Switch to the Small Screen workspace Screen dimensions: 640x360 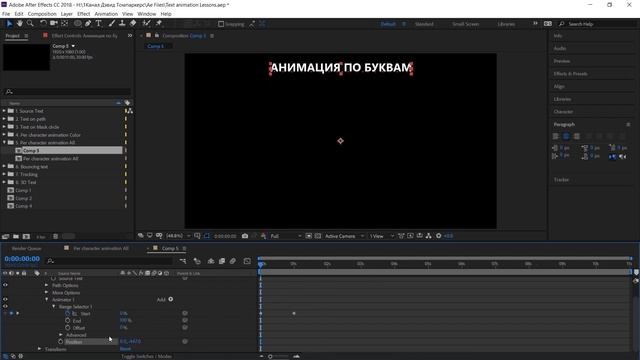(x=466, y=24)
